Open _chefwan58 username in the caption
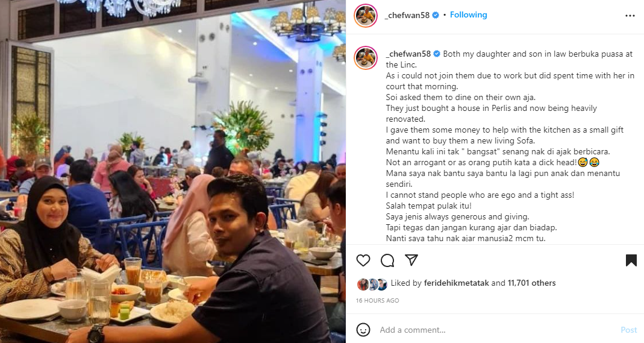This screenshot has height=343, width=644. point(408,54)
